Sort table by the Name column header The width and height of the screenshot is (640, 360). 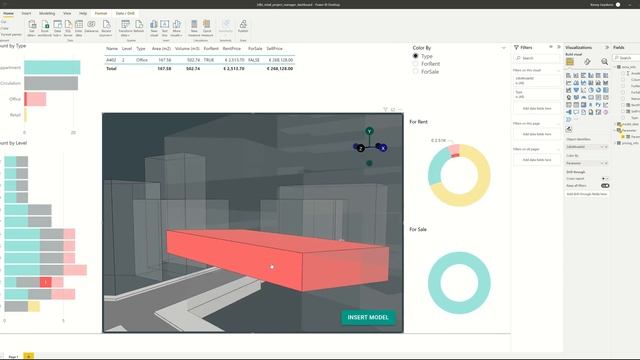[x=112, y=49]
